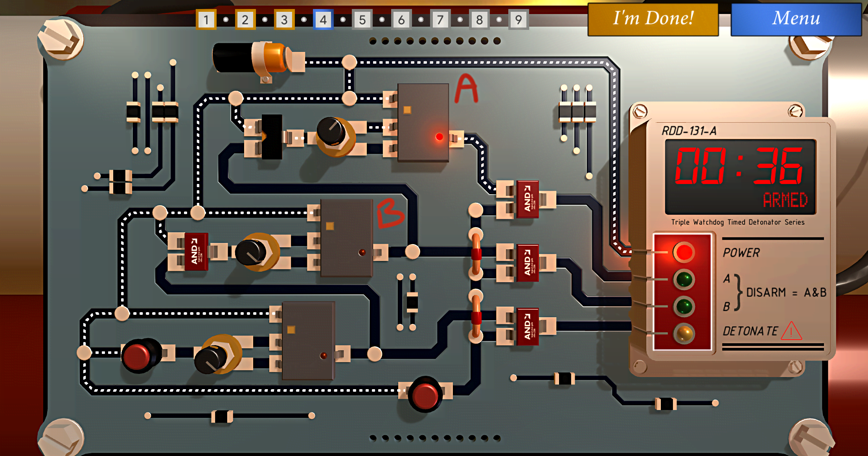Viewport: 868px width, 456px height.
Task: Click the red LED on module A
Action: [439, 137]
